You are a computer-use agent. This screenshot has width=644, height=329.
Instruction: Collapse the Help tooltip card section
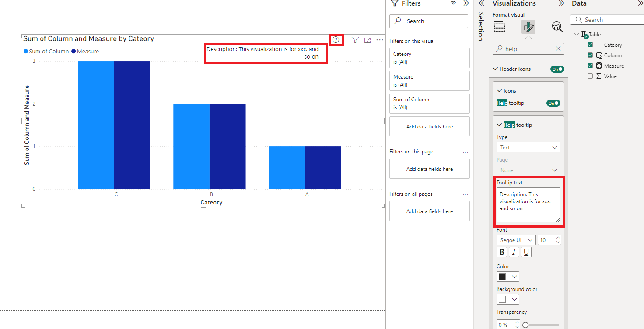click(499, 125)
